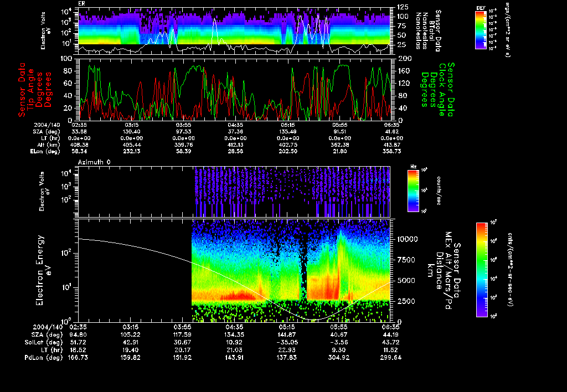Select the ELon (deg) row label
The height and width of the screenshot is (392, 567).
pyautogui.click(x=45, y=151)
